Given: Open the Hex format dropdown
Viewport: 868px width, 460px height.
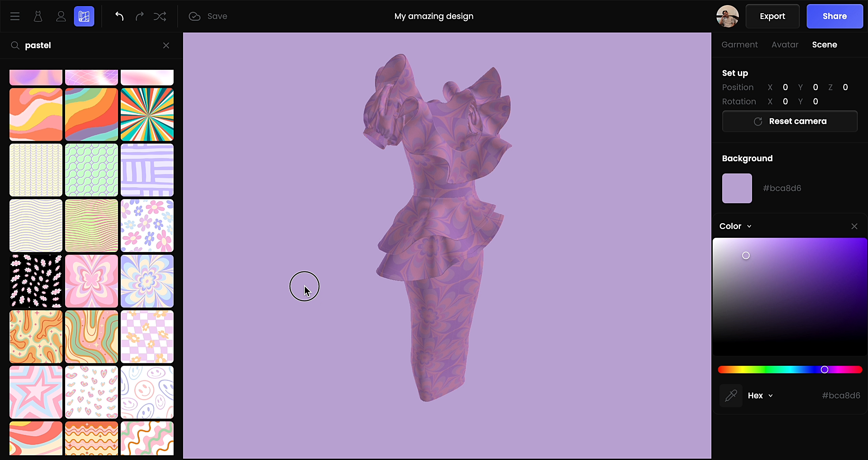Looking at the screenshot, I should (761, 396).
